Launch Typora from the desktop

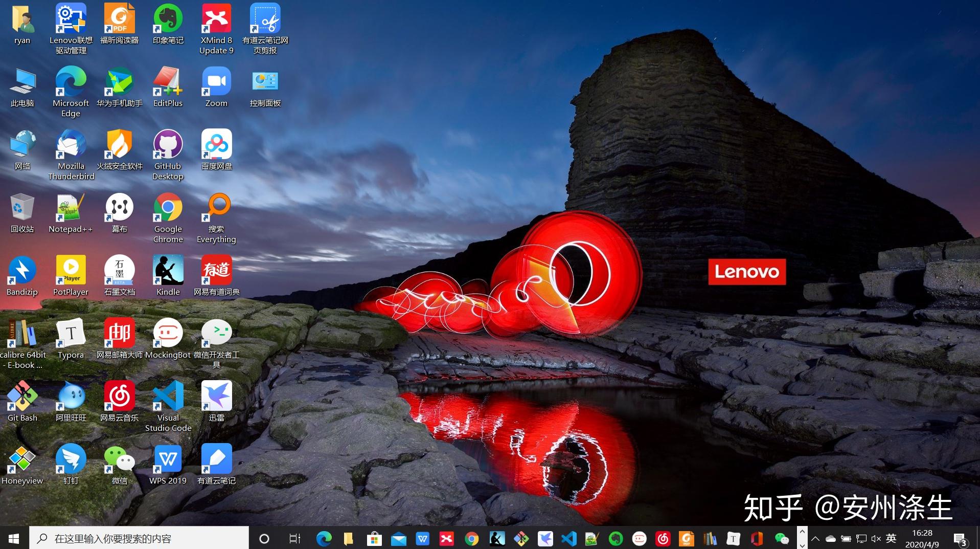click(x=70, y=333)
